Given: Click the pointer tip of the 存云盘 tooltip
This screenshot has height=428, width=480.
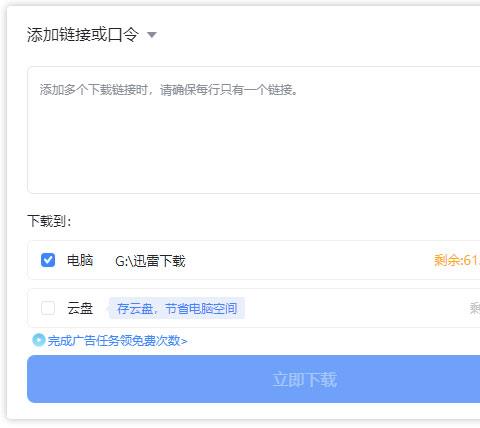Looking at the screenshot, I should [x=108, y=308].
